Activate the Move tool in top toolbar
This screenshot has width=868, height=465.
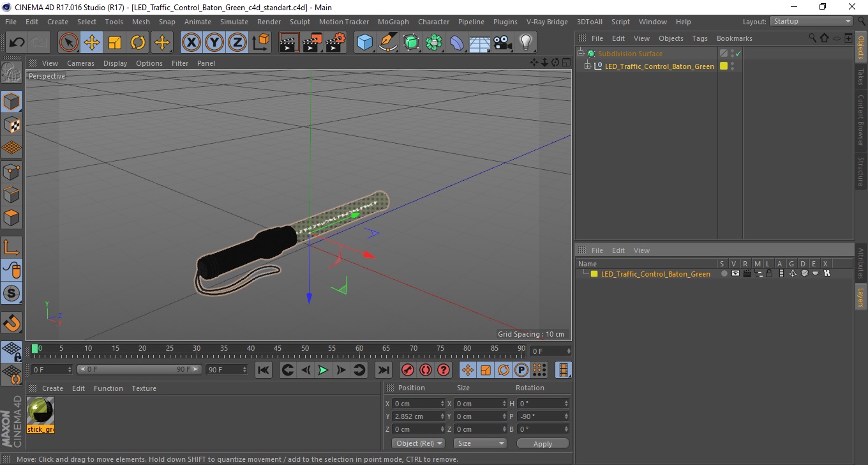(92, 43)
